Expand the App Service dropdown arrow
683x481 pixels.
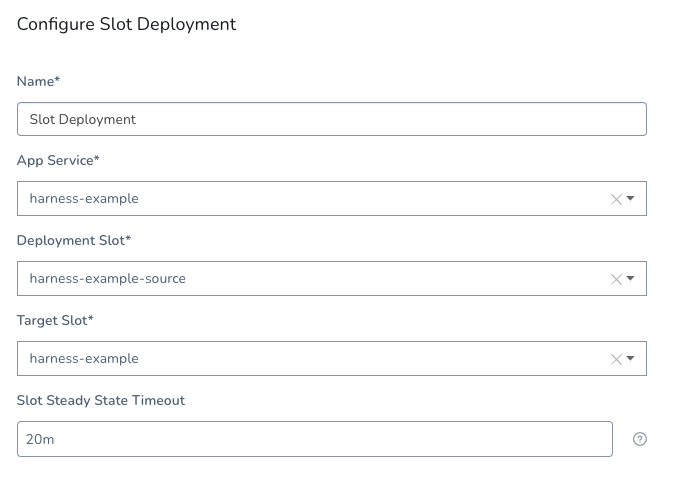(x=630, y=199)
